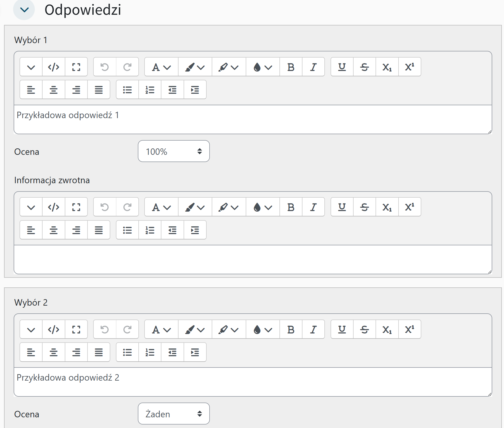This screenshot has height=428, width=504.
Task: Open font color picker in Wybór 1 editor
Action: [x=195, y=67]
